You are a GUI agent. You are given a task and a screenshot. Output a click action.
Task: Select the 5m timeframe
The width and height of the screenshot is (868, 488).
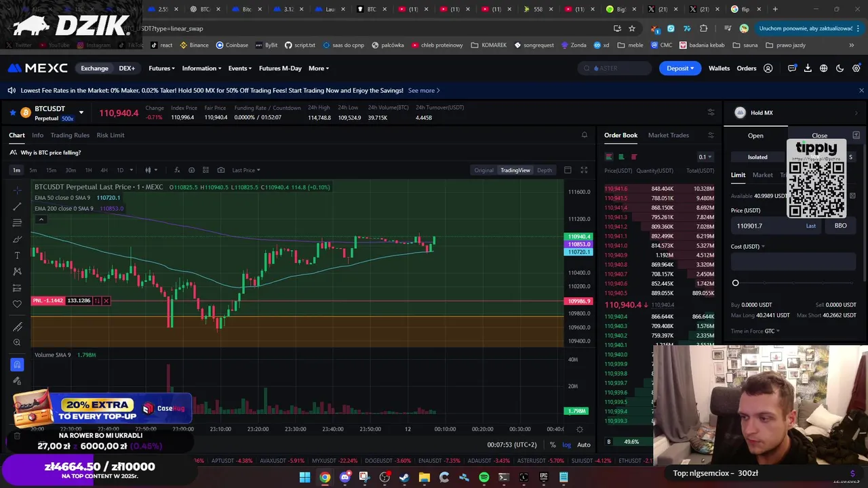click(x=33, y=170)
